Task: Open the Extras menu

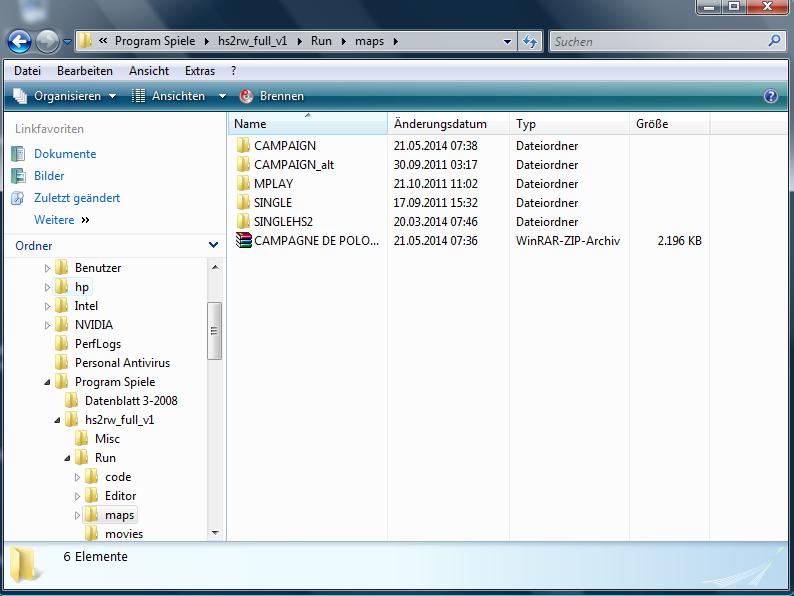Action: pos(200,71)
